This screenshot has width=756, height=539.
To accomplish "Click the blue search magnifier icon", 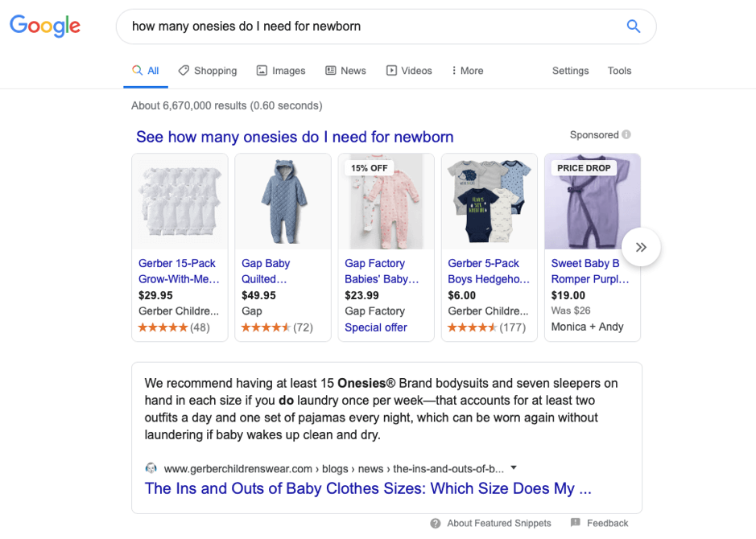I will [x=633, y=26].
